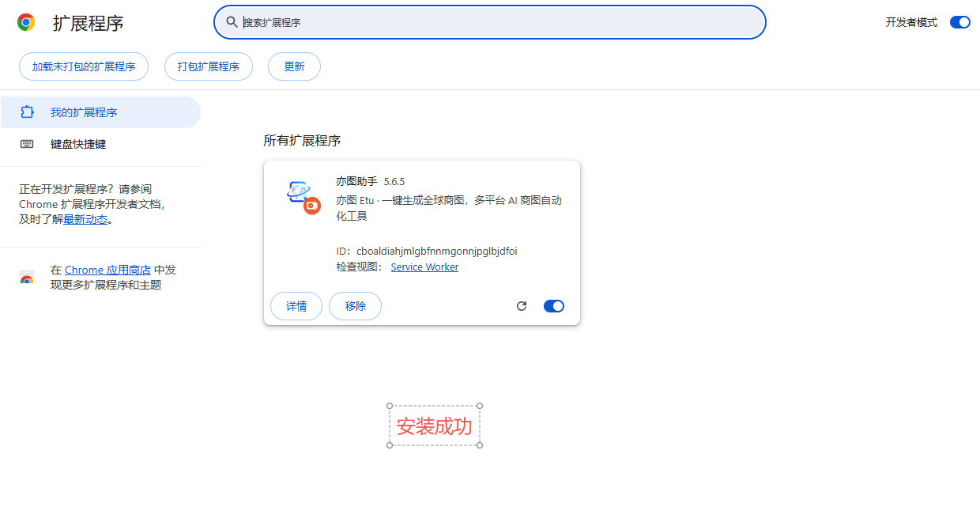Viewport: 980px width, 526px height.
Task: Click the 所有扩展程序 heading
Action: click(302, 141)
